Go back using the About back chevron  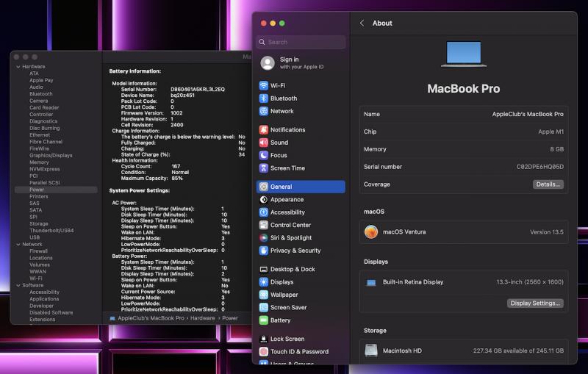click(362, 24)
